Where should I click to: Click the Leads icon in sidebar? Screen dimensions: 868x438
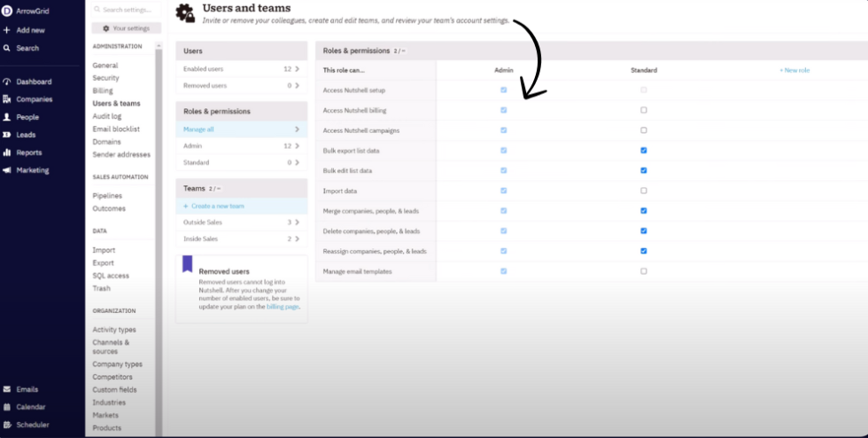7,135
